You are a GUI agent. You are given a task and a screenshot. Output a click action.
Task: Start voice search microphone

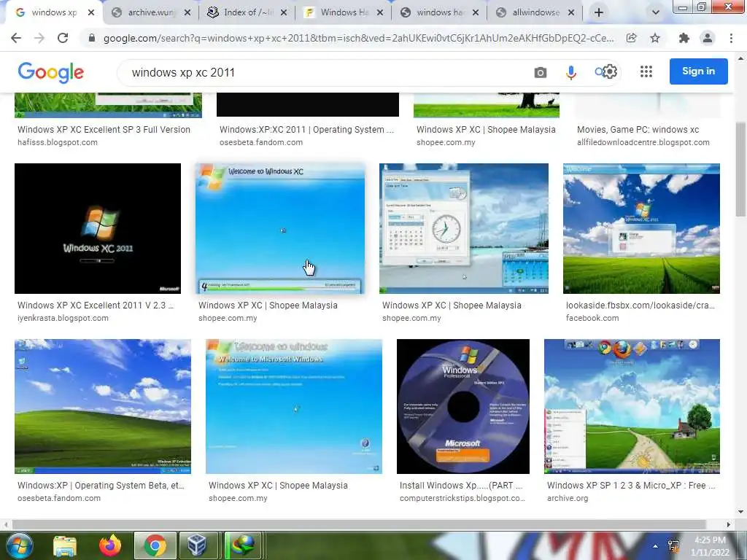click(x=570, y=72)
